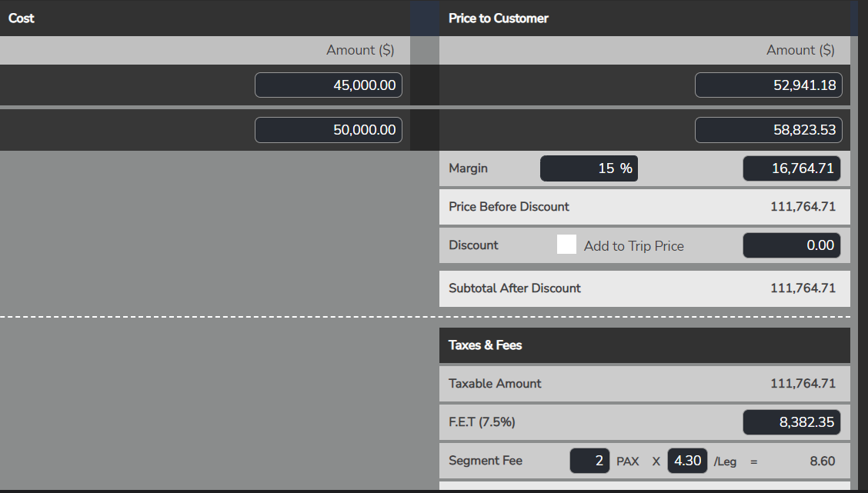Edit the Segment Fee per-leg rate 4.30
This screenshot has width=868, height=493.
point(687,461)
